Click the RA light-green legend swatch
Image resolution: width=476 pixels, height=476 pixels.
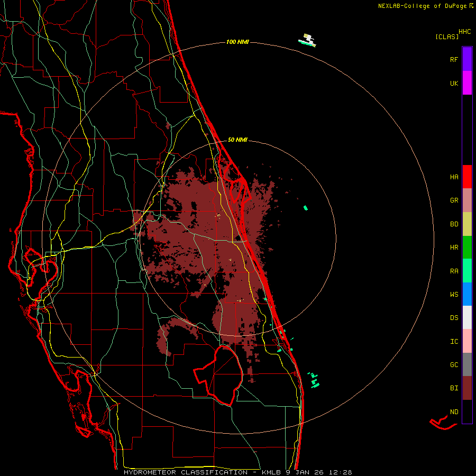click(x=467, y=271)
